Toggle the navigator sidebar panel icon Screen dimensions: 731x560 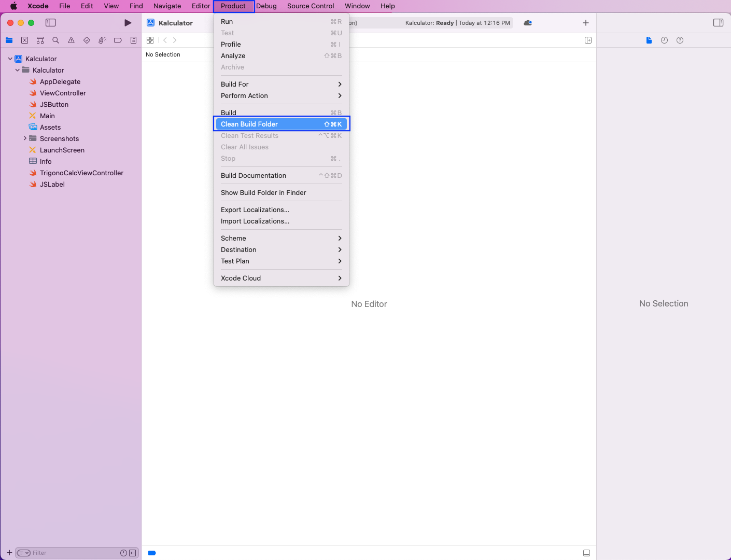point(51,23)
